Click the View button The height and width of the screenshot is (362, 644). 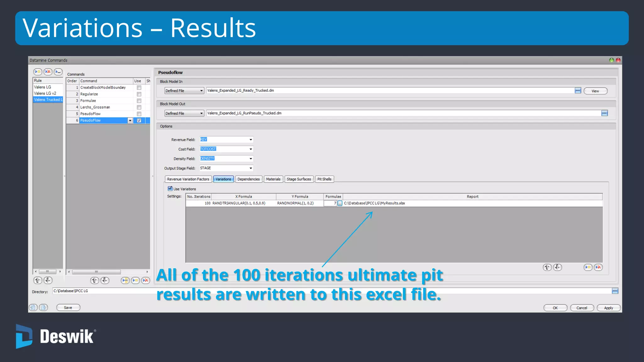point(595,91)
